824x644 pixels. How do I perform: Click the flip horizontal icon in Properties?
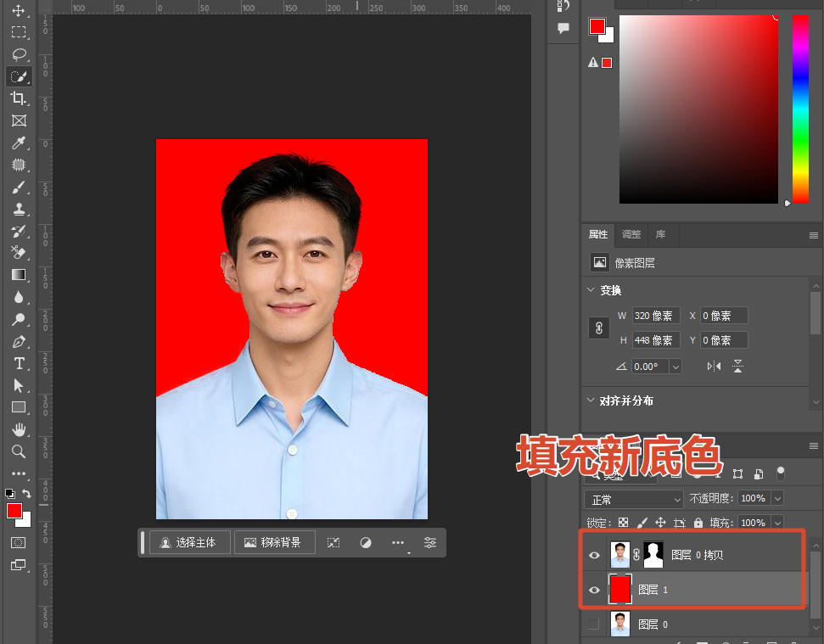point(714,367)
